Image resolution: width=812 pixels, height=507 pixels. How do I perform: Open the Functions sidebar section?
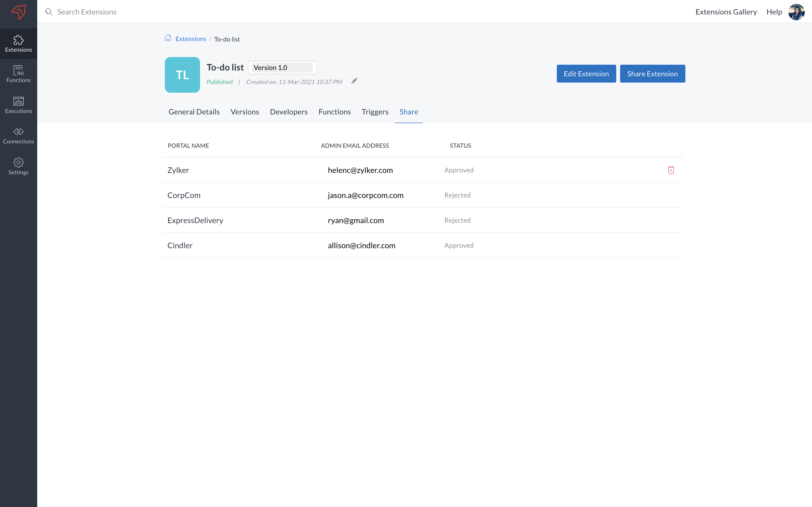tap(18, 74)
